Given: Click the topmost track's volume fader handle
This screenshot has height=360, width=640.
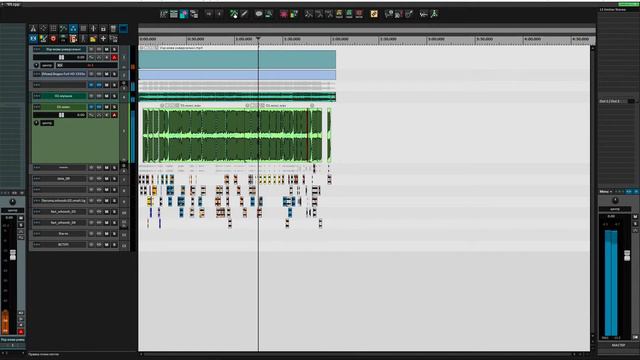Looking at the screenshot, I should [x=61, y=58].
